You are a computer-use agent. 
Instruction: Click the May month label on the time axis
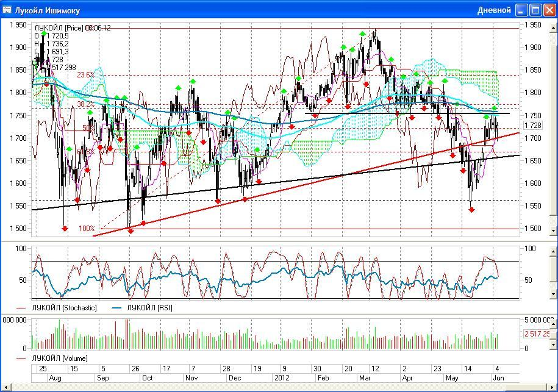coord(452,378)
